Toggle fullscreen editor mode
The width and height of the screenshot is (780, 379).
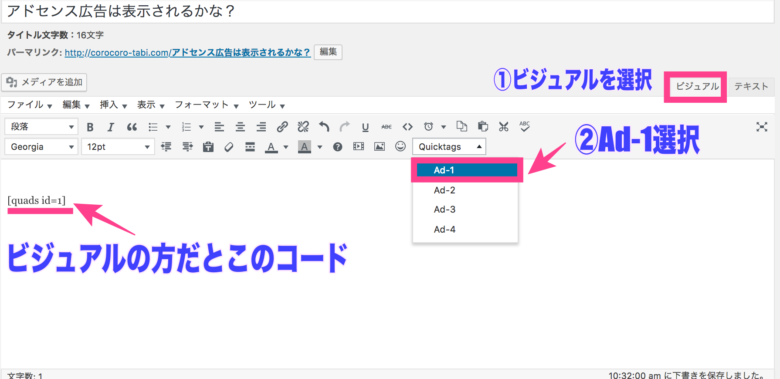(762, 127)
